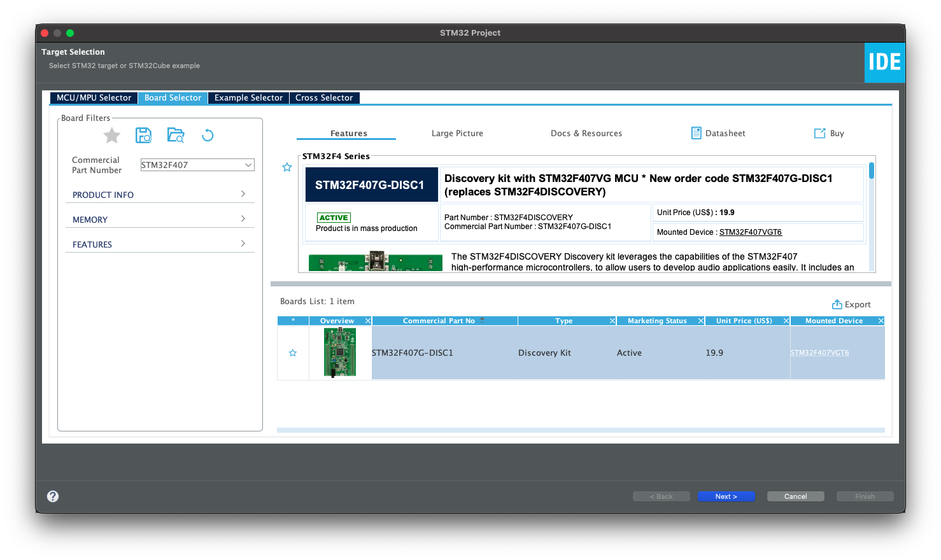941x560 pixels.
Task: Expand the FEATURES filter section
Action: 159,244
